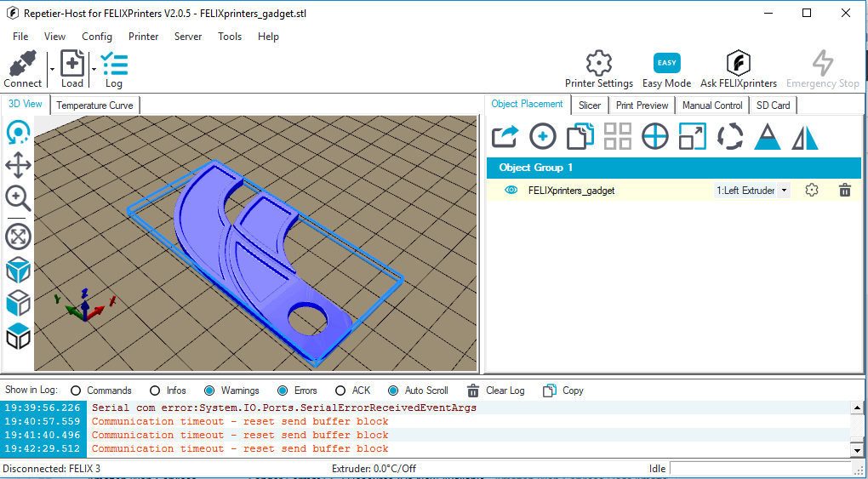Open the SD Card tab
Screen dimensions: 868x479
[774, 105]
